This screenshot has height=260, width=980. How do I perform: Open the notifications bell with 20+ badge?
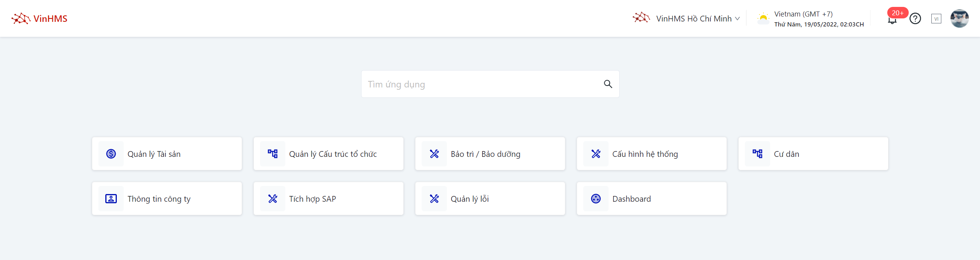(x=892, y=20)
